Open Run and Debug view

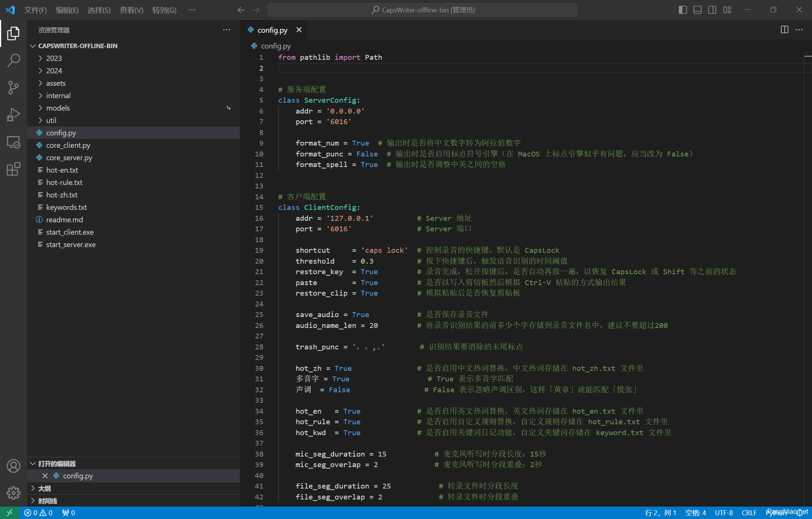pos(14,115)
